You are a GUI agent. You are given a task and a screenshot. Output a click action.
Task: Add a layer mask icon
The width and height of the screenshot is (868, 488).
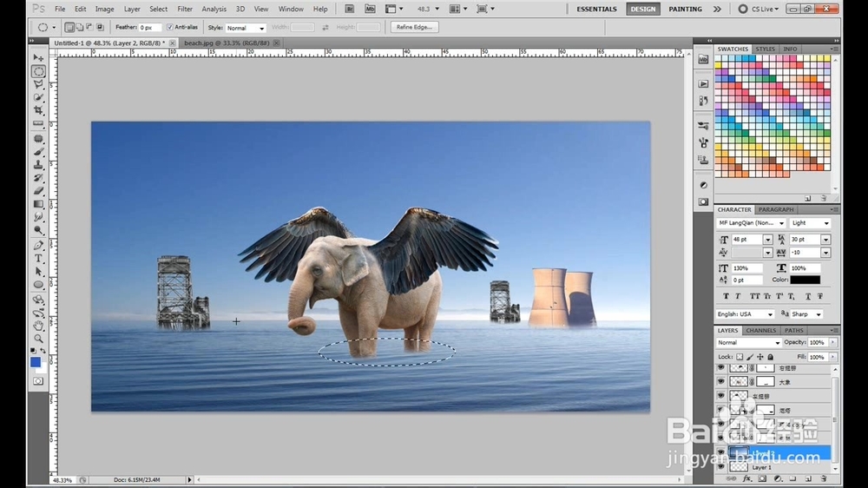[x=762, y=478]
